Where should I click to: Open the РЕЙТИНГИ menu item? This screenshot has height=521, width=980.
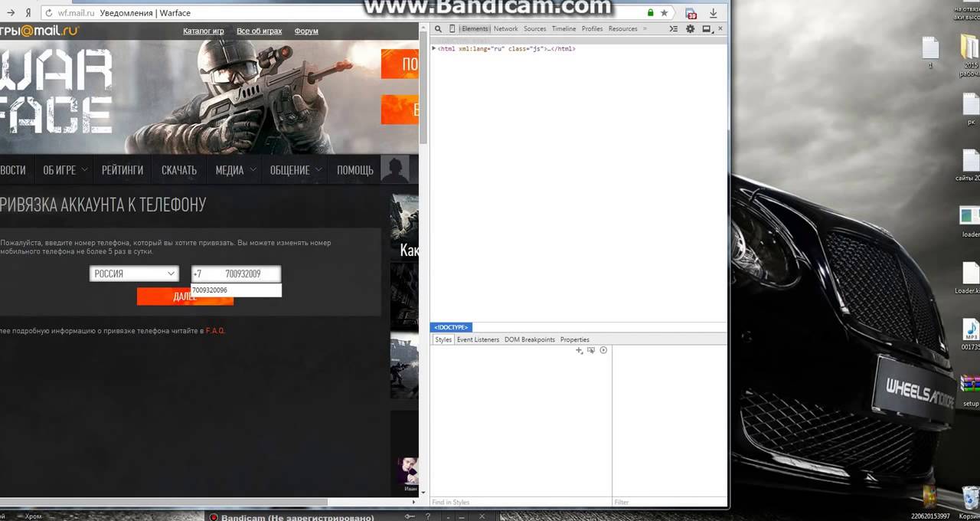tap(122, 170)
